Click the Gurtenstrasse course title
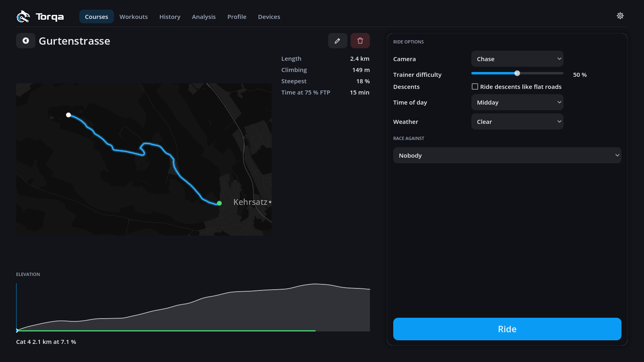Screen dimensions: 644x362 point(74,41)
